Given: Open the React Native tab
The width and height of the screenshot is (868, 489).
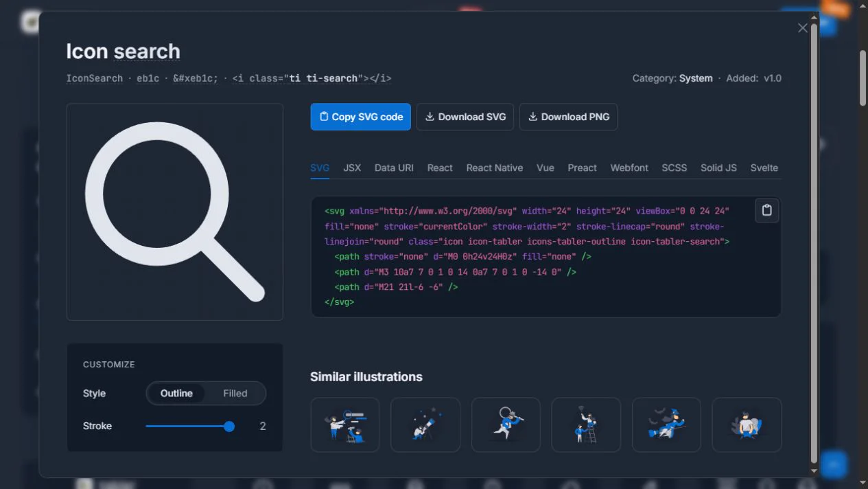Looking at the screenshot, I should pyautogui.click(x=495, y=168).
